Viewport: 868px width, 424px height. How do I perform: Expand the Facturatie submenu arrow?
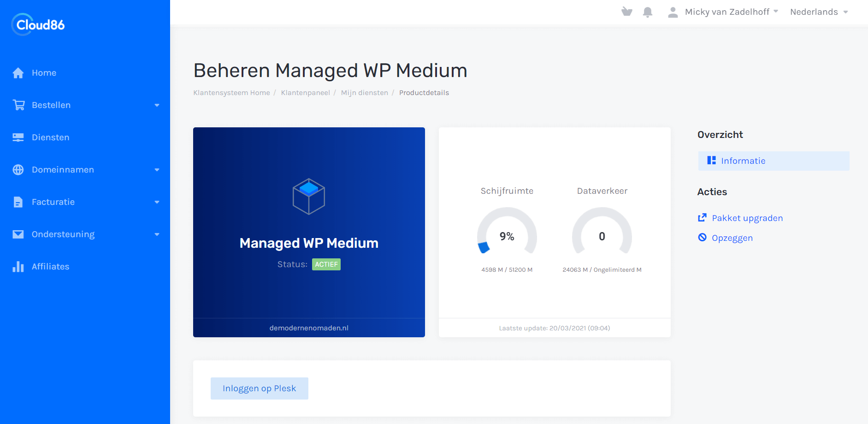click(x=157, y=202)
